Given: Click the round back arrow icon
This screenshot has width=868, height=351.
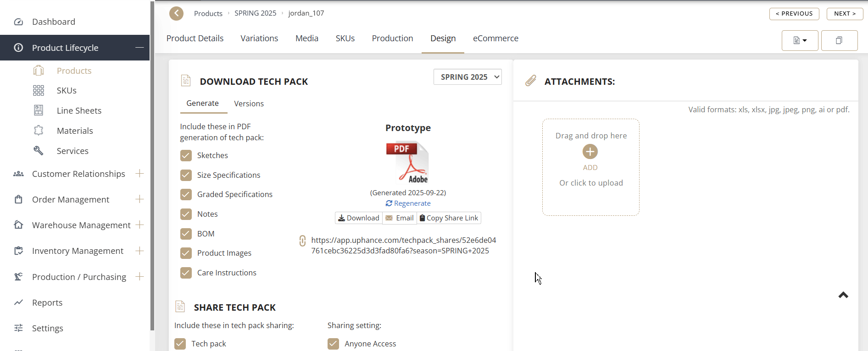Looking at the screenshot, I should (x=176, y=13).
